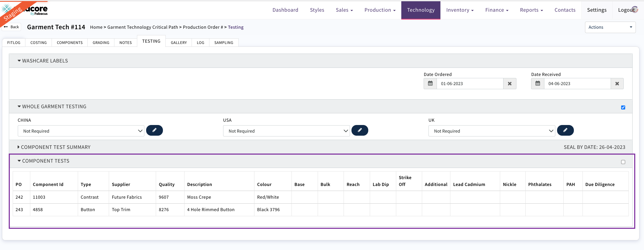Screen dimensions: 644x250
Task: Clear the Date Ordered field with X
Action: (x=510, y=84)
